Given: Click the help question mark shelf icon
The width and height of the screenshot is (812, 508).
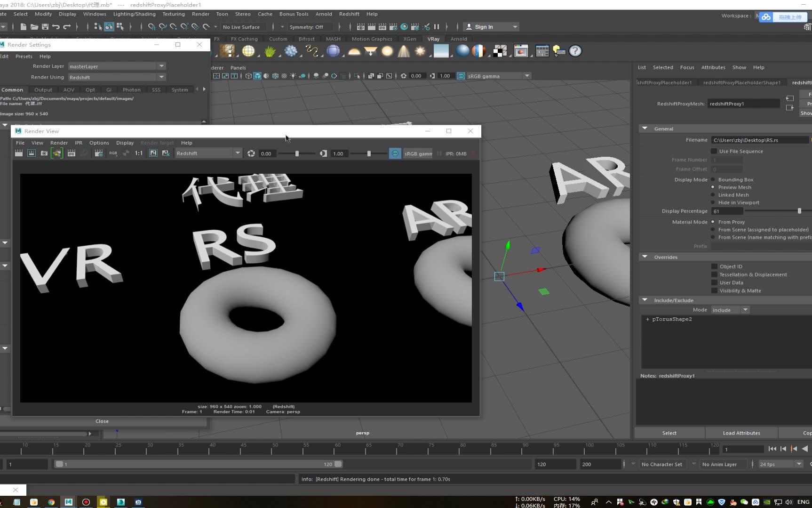Looking at the screenshot, I should coord(575,51).
